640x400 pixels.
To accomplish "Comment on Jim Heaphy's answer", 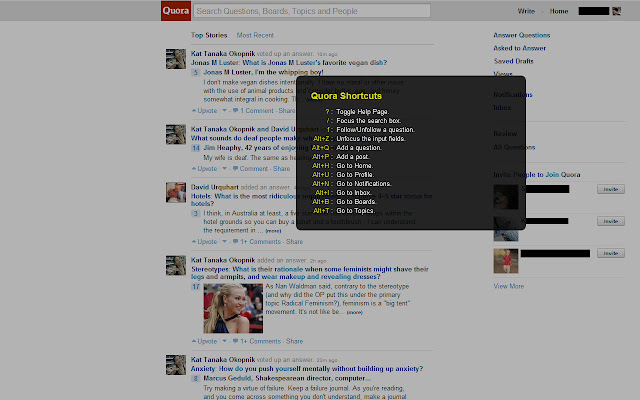I will 251,169.
